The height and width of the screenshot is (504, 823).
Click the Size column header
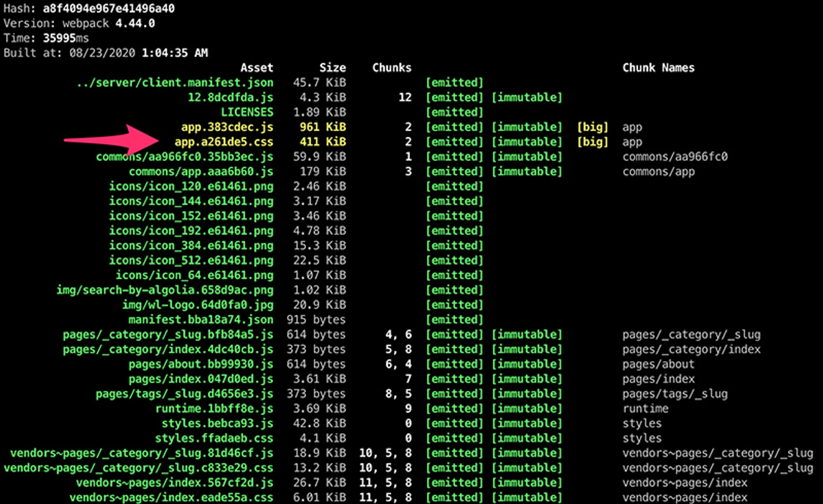(x=332, y=68)
